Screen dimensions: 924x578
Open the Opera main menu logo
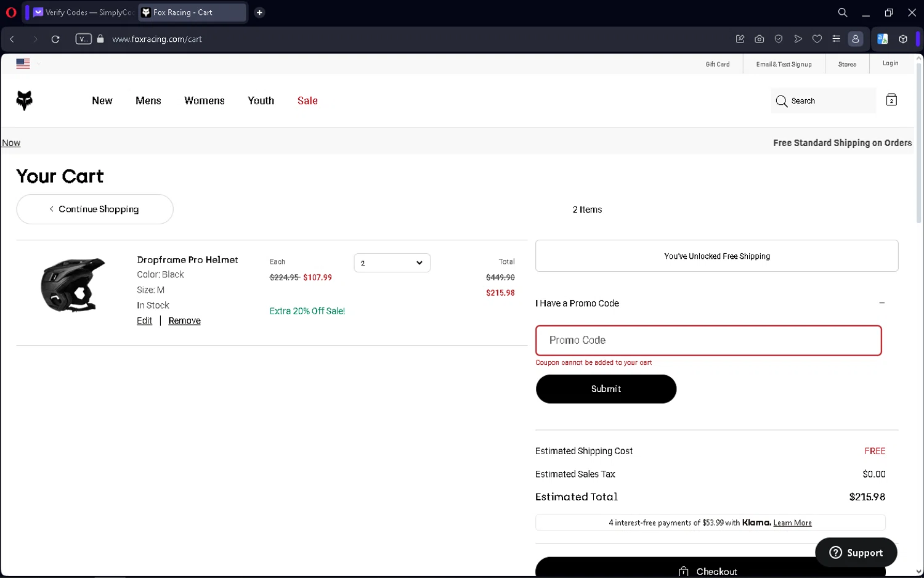click(x=10, y=12)
